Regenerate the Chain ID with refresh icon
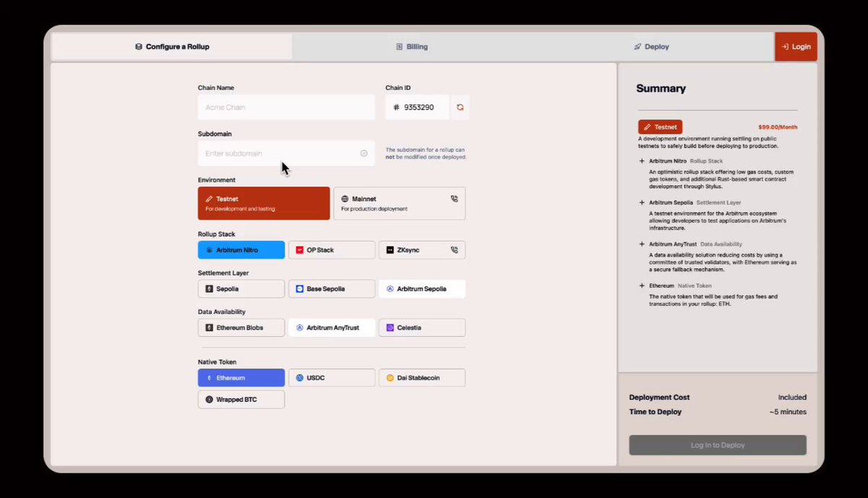The width and height of the screenshot is (868, 498). click(x=459, y=107)
